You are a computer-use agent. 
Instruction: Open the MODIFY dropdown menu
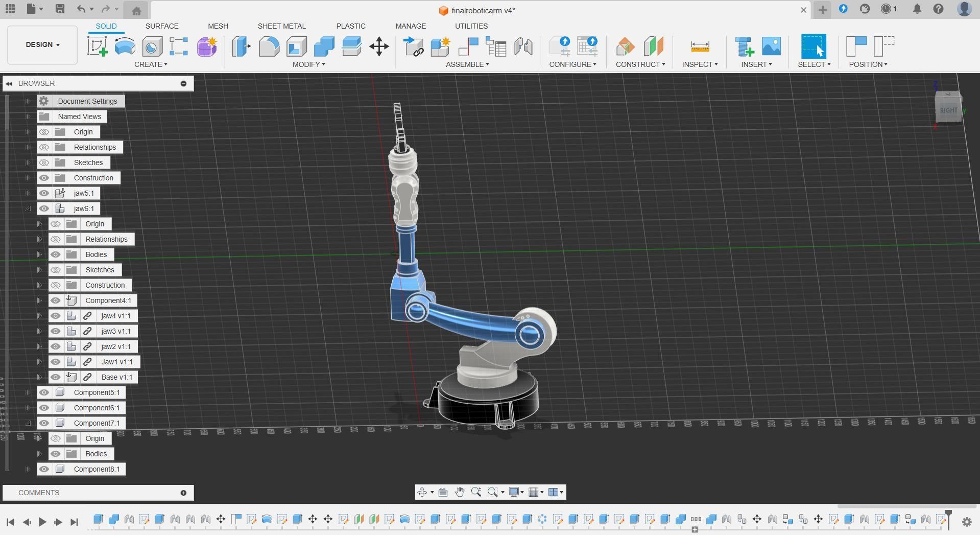(x=308, y=64)
